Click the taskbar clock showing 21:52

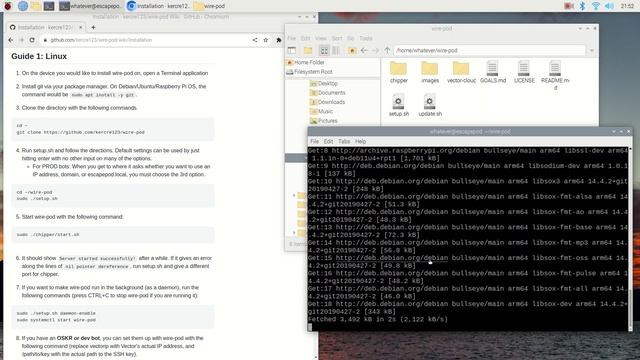[627, 6]
